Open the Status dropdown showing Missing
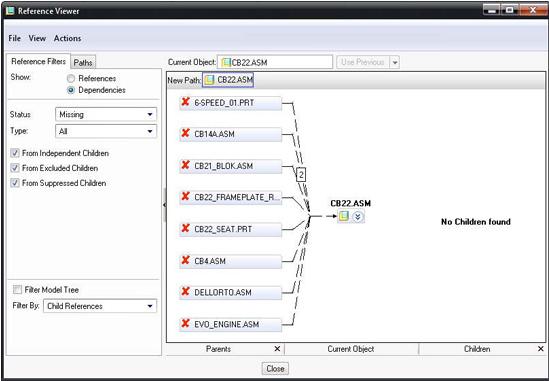 pyautogui.click(x=106, y=115)
